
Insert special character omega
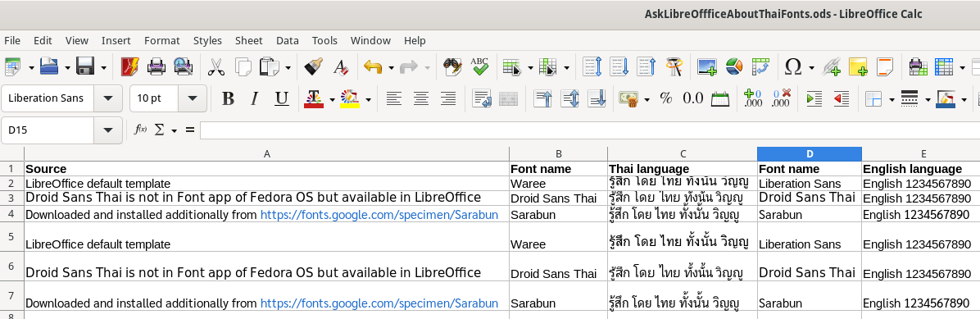793,66
